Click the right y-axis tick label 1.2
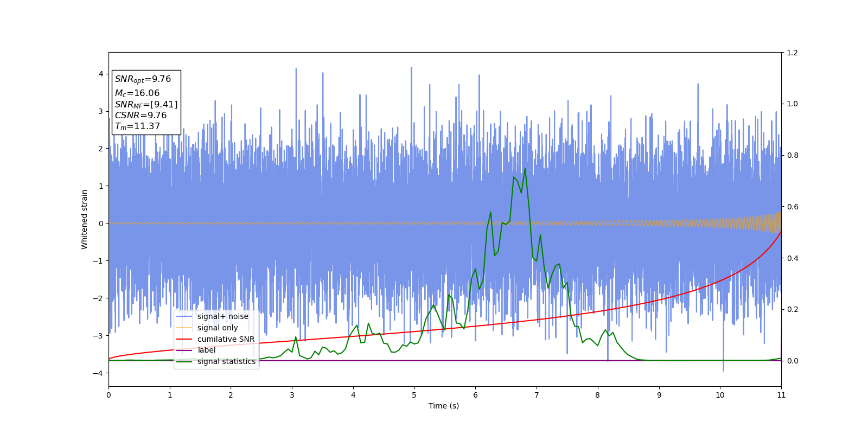The width and height of the screenshot is (868, 434). [792, 53]
